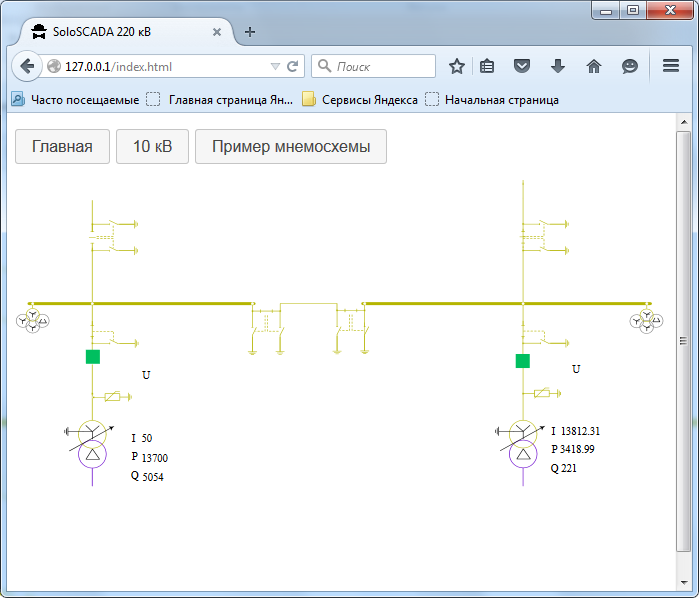Open the Firefox hamburger menu
699x598 pixels.
tap(670, 66)
